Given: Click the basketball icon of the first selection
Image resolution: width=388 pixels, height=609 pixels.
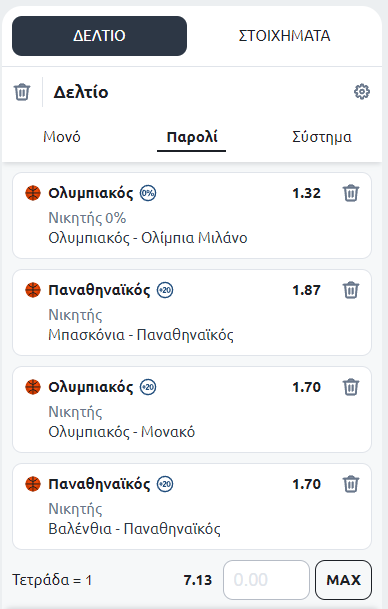Looking at the screenshot, I should coord(33,193).
